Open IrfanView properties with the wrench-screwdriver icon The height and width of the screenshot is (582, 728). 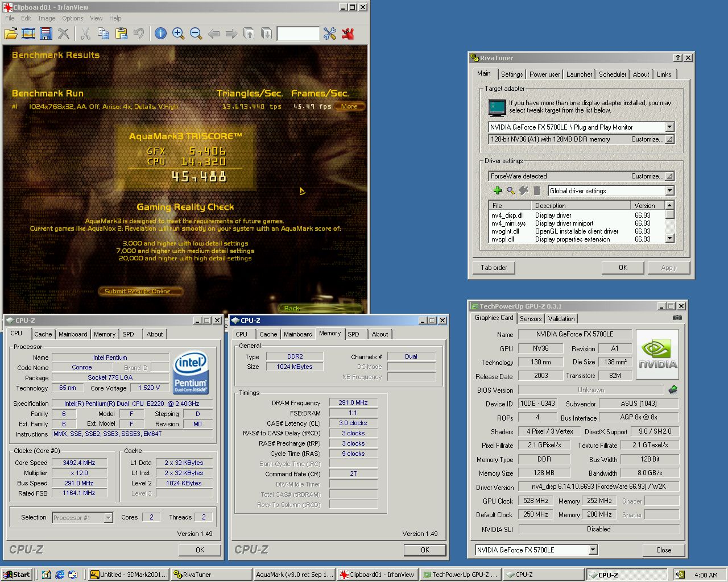pos(330,34)
